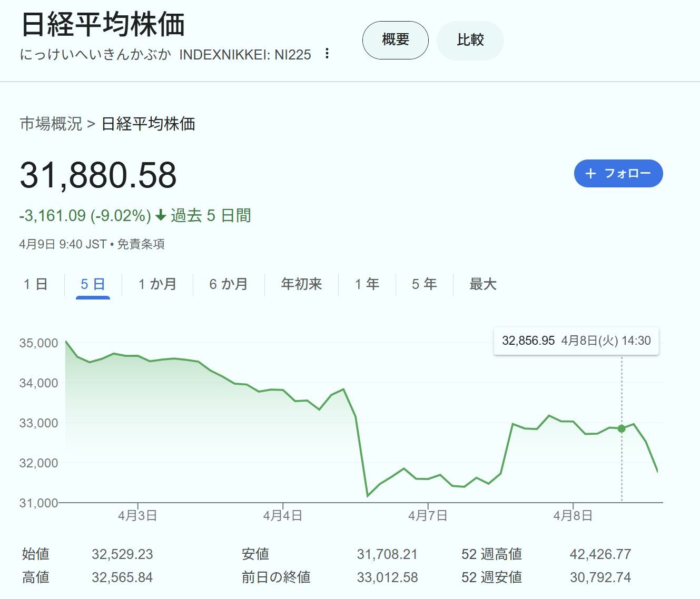700x599 pixels.
Task: Select the 最大 max range
Action: [x=482, y=284]
